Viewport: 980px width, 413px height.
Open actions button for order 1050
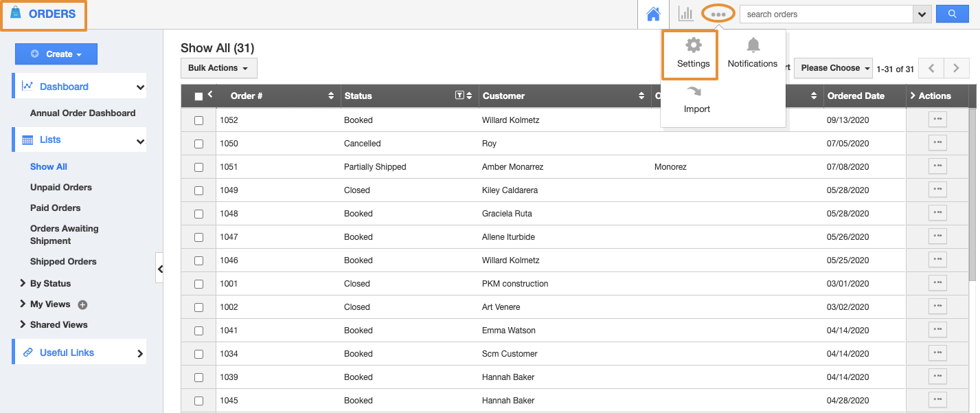click(x=937, y=143)
